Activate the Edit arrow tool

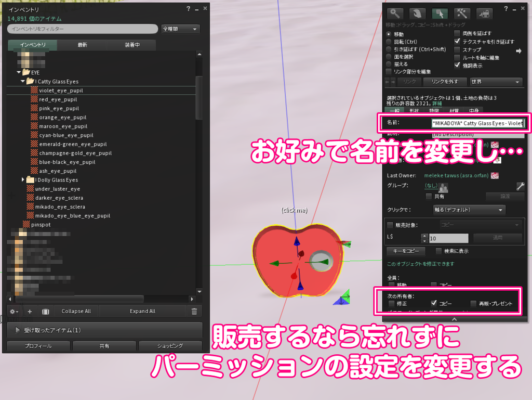(439, 13)
